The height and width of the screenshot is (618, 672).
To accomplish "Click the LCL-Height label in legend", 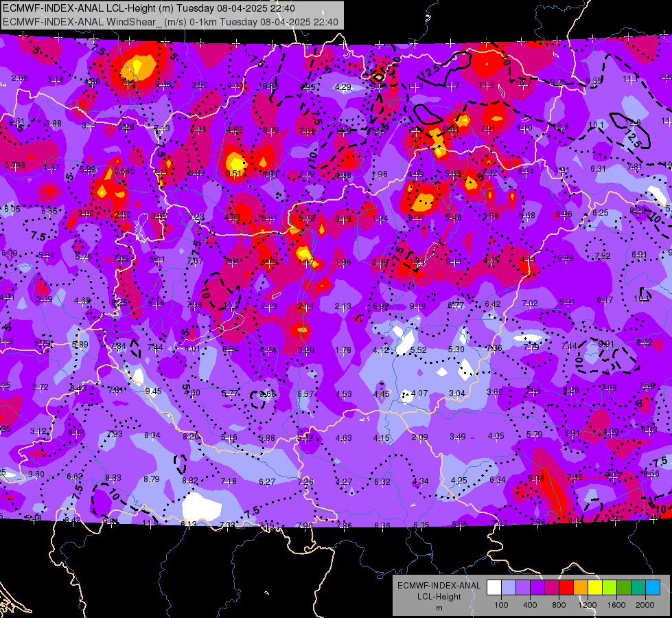I will 439,597.
